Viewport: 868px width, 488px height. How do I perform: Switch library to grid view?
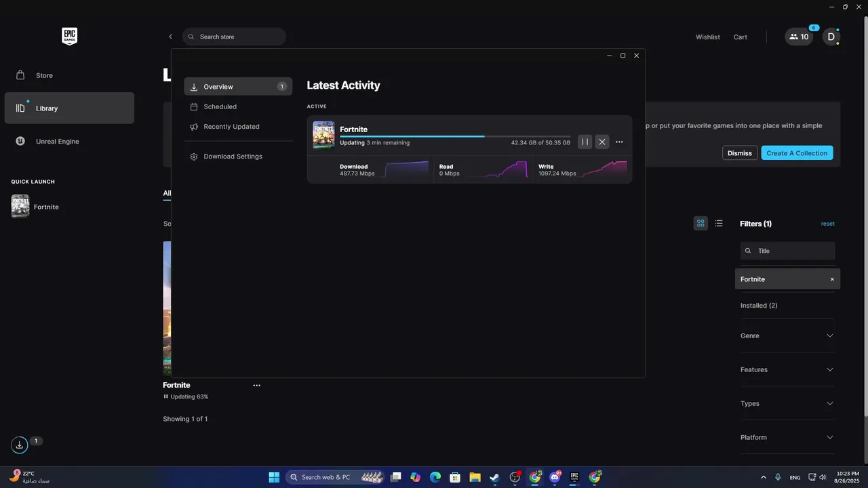701,223
